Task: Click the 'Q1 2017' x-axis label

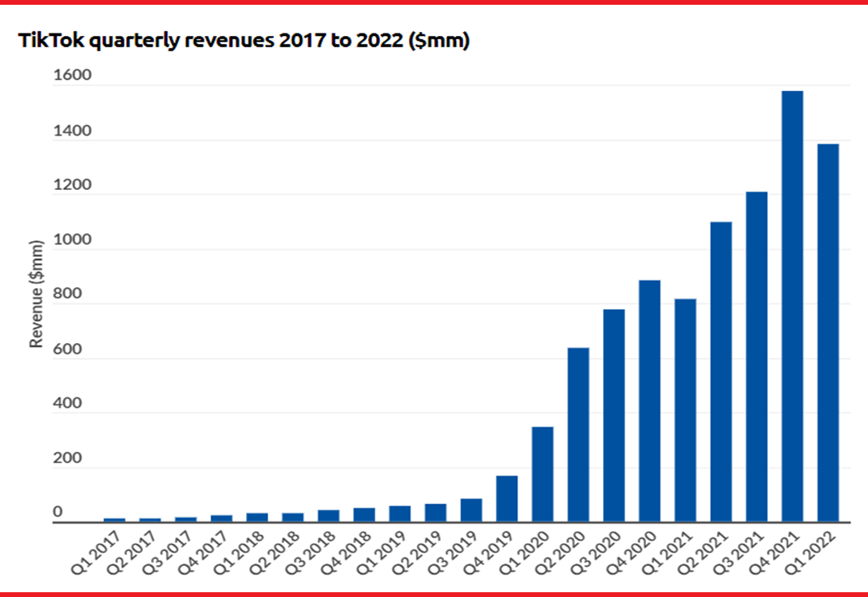Action: pyautogui.click(x=96, y=552)
